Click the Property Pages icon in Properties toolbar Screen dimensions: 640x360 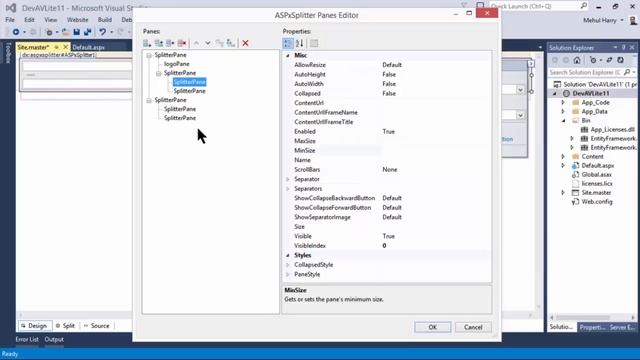[314, 43]
